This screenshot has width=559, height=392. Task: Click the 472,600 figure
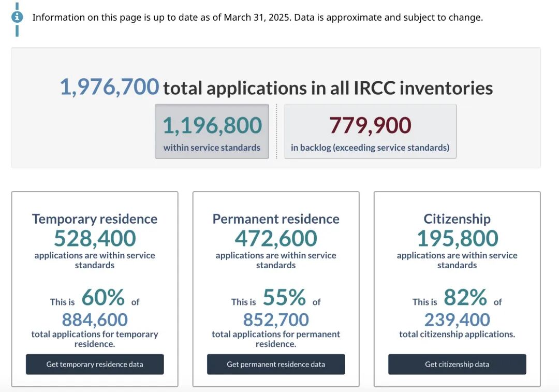click(x=276, y=238)
